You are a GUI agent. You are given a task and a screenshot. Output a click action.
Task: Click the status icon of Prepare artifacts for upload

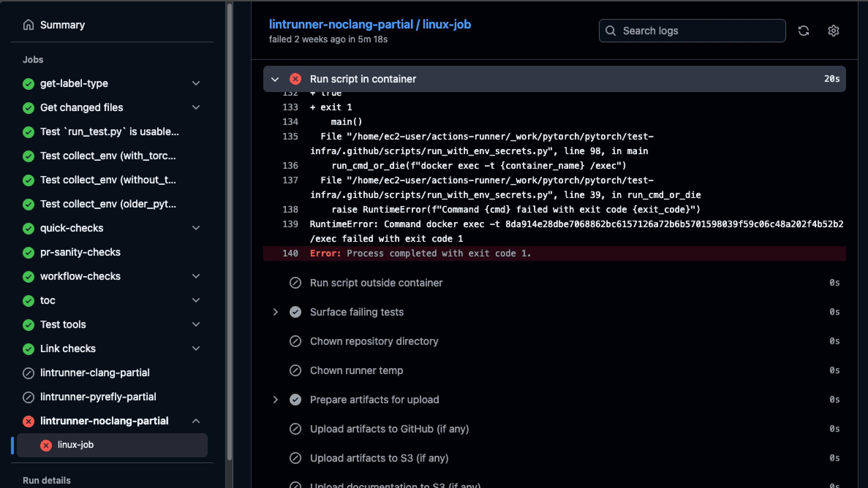(x=295, y=400)
